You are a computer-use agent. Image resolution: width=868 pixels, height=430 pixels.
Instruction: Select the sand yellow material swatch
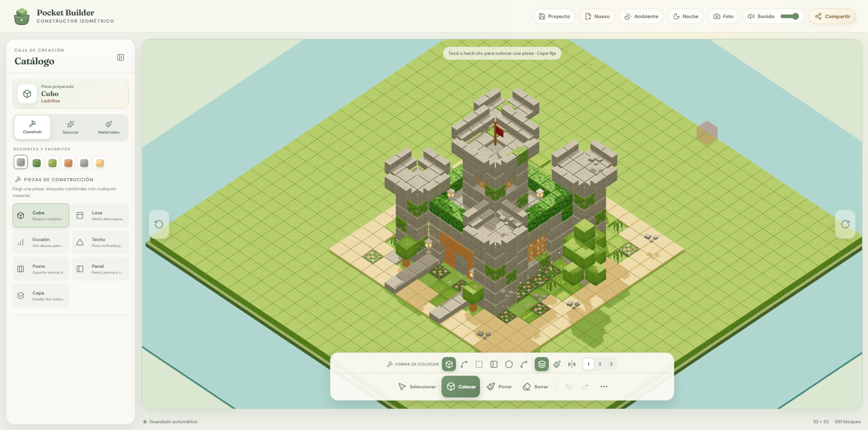pyautogui.click(x=100, y=163)
